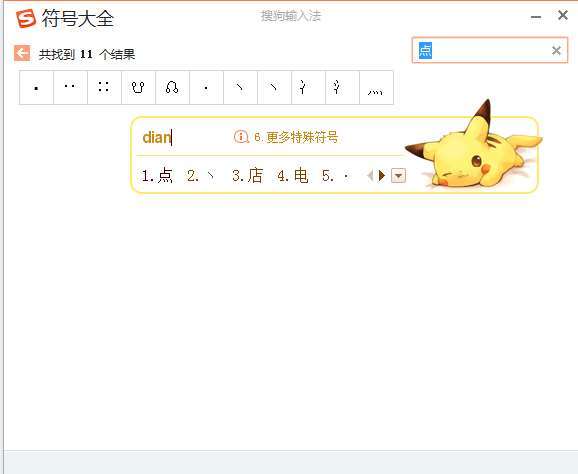Click the '共找到 11 个结果' result count

pyautogui.click(x=87, y=55)
